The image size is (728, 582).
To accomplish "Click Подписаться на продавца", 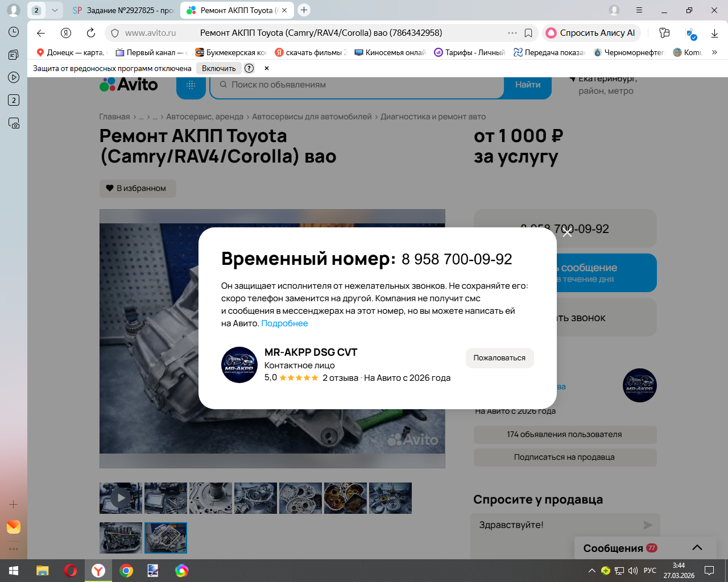I will [x=565, y=457].
